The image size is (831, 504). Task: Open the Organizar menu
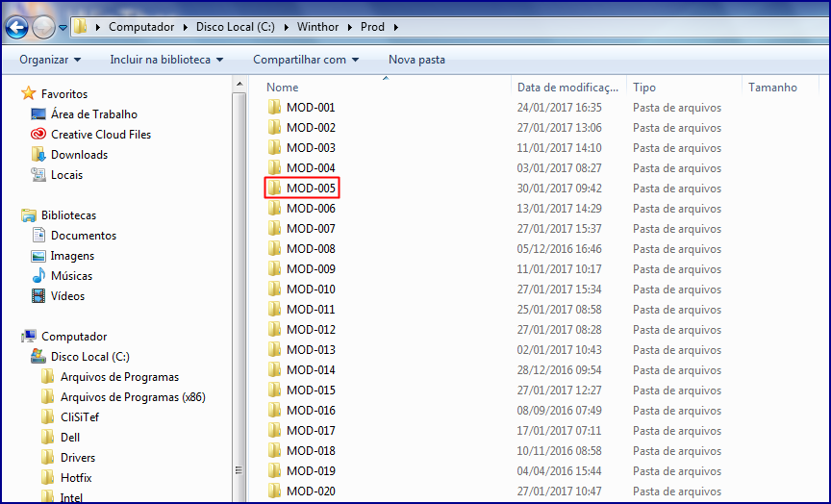[x=50, y=60]
